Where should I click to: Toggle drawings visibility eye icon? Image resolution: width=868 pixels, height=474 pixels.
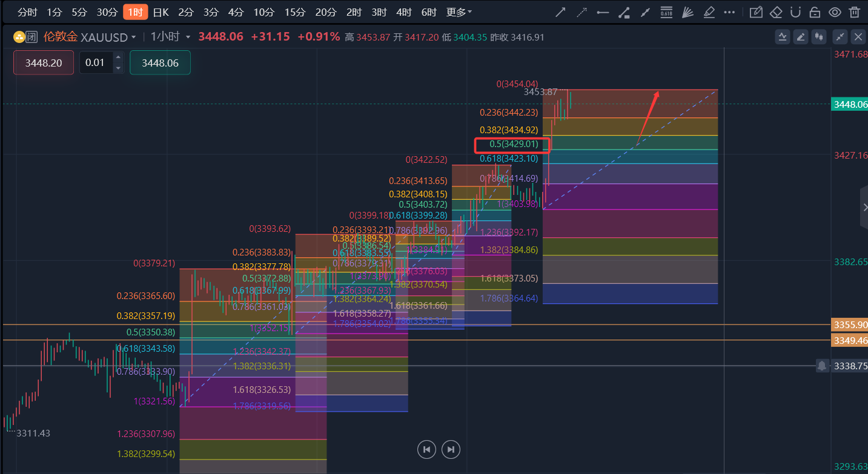point(835,12)
